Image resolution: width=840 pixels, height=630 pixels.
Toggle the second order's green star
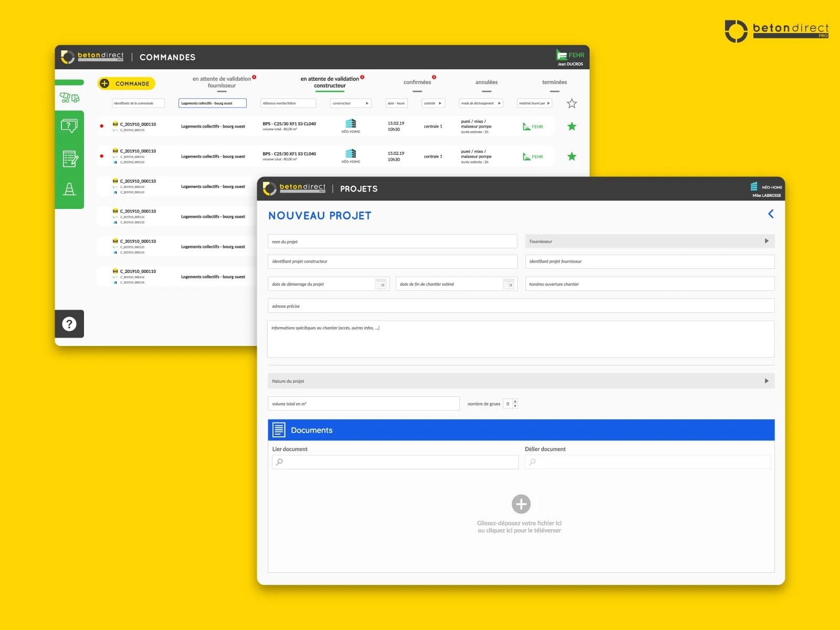coord(572,156)
